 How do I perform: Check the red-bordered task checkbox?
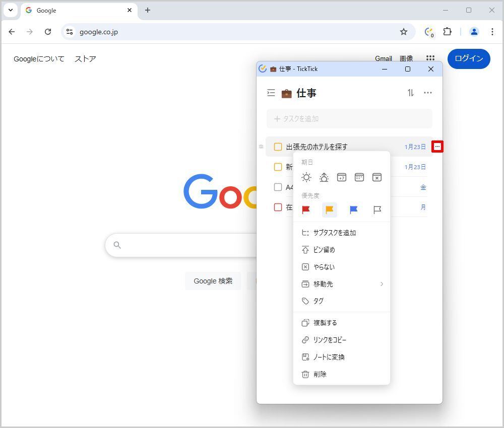click(x=278, y=207)
